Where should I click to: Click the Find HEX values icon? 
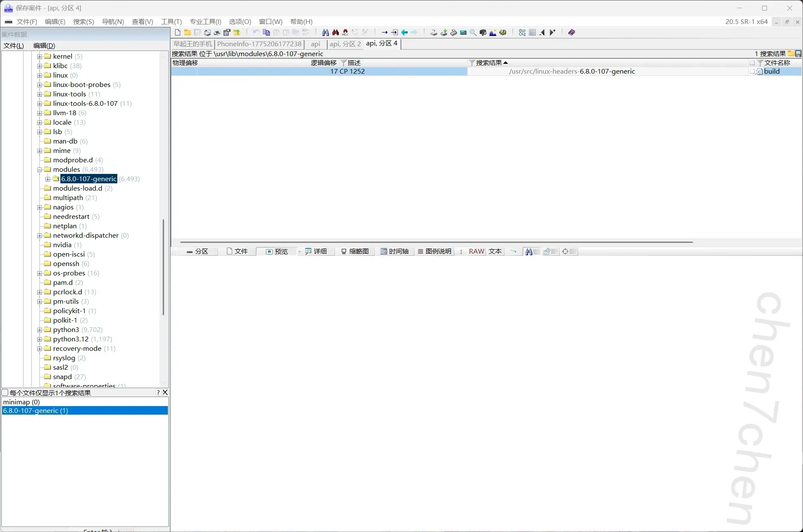pyautogui.click(x=345, y=33)
